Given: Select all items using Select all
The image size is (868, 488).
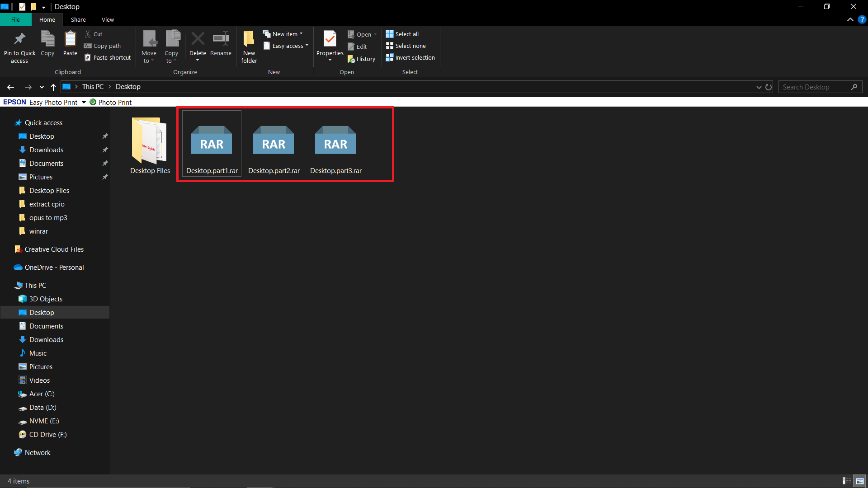Looking at the screenshot, I should point(402,33).
